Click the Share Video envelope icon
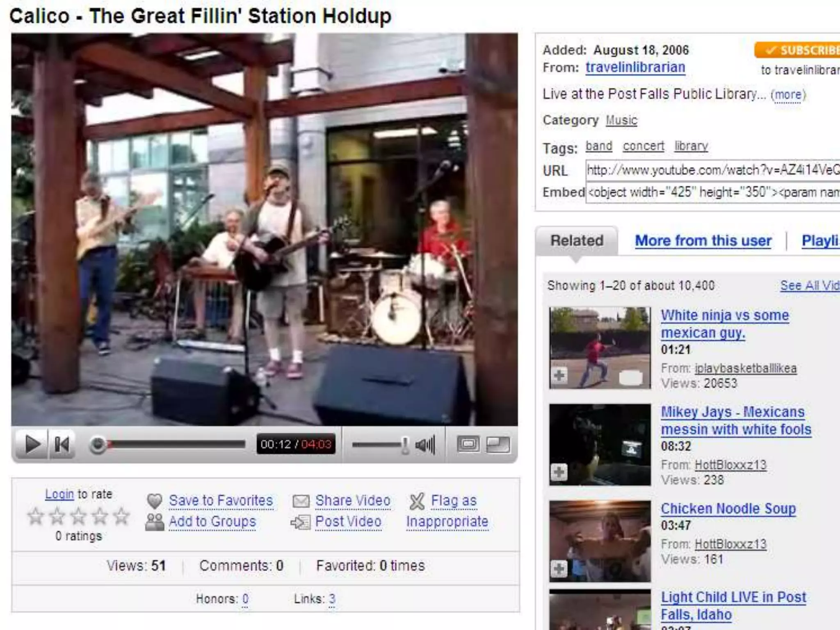 pos(301,501)
